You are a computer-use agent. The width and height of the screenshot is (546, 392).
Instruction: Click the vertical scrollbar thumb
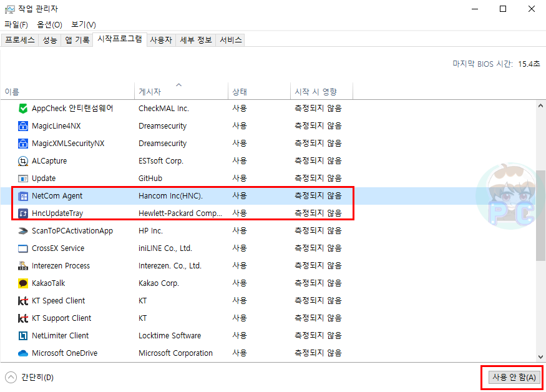(540, 215)
